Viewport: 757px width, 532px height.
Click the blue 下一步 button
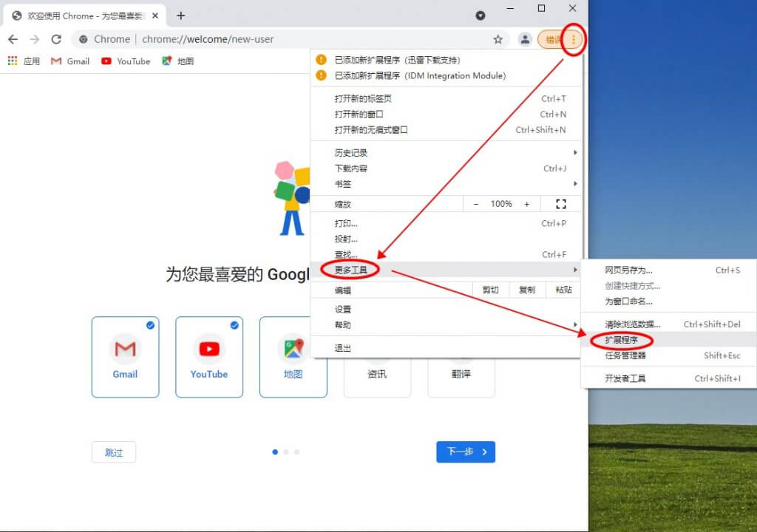[x=466, y=452]
